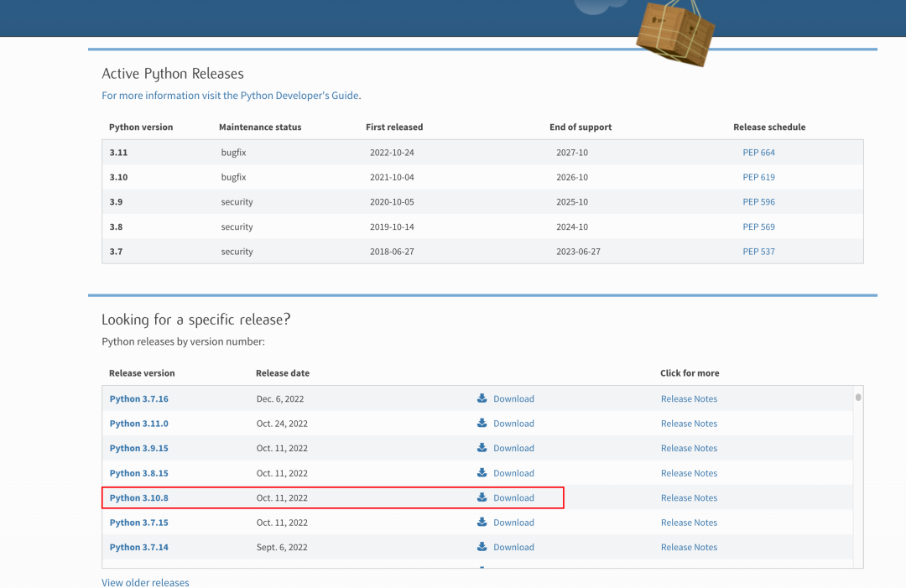
Task: Click the Active Python Releases heading
Action: (173, 74)
